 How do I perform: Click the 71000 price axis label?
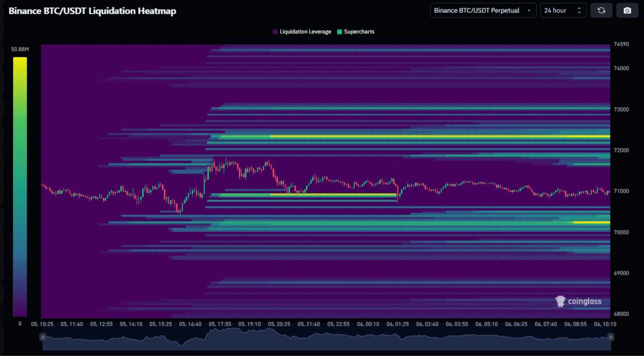click(621, 191)
